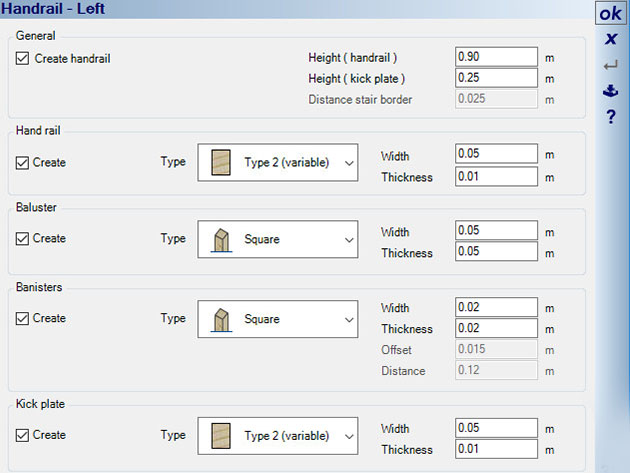Click the Height (handrail) input field

coord(496,57)
